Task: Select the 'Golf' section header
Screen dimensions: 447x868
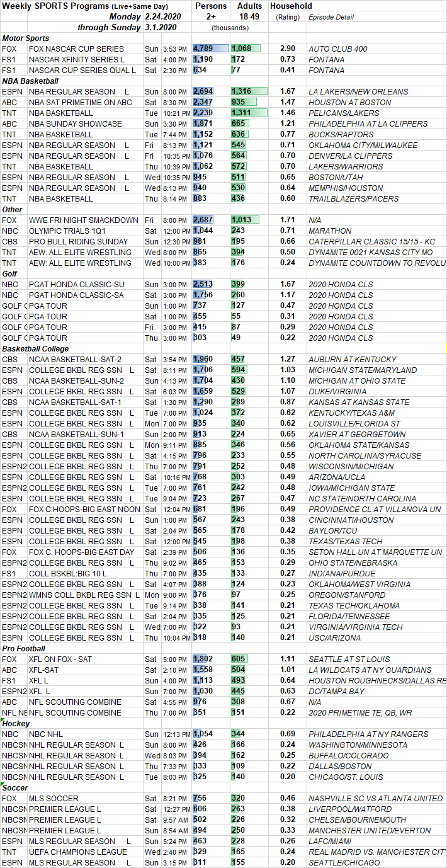Action: point(10,273)
